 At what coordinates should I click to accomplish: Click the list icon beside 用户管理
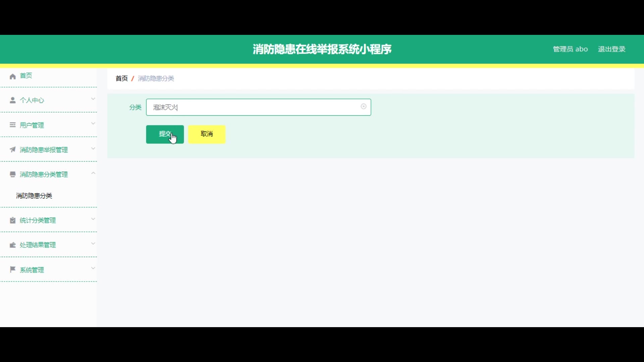point(13,125)
